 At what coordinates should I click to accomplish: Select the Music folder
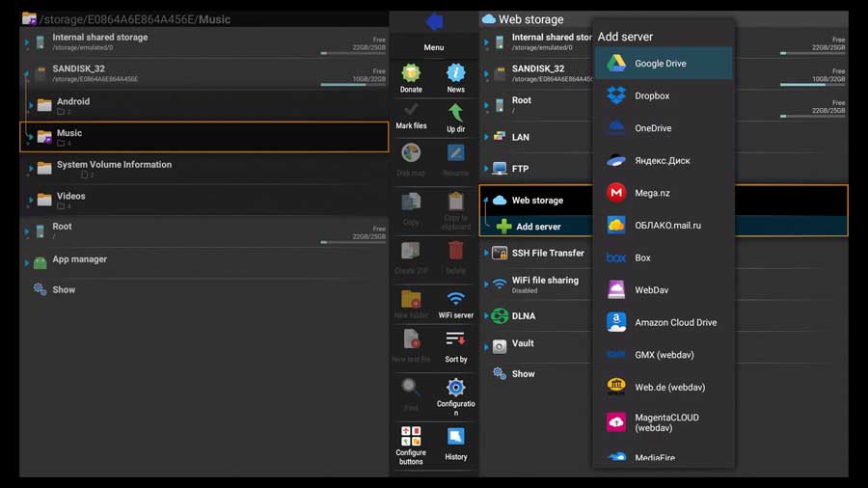[204, 137]
